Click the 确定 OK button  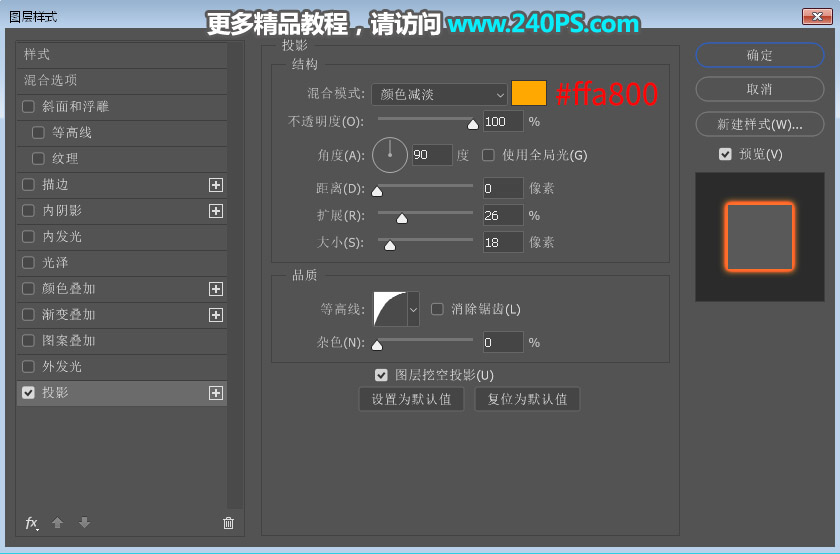(x=760, y=55)
